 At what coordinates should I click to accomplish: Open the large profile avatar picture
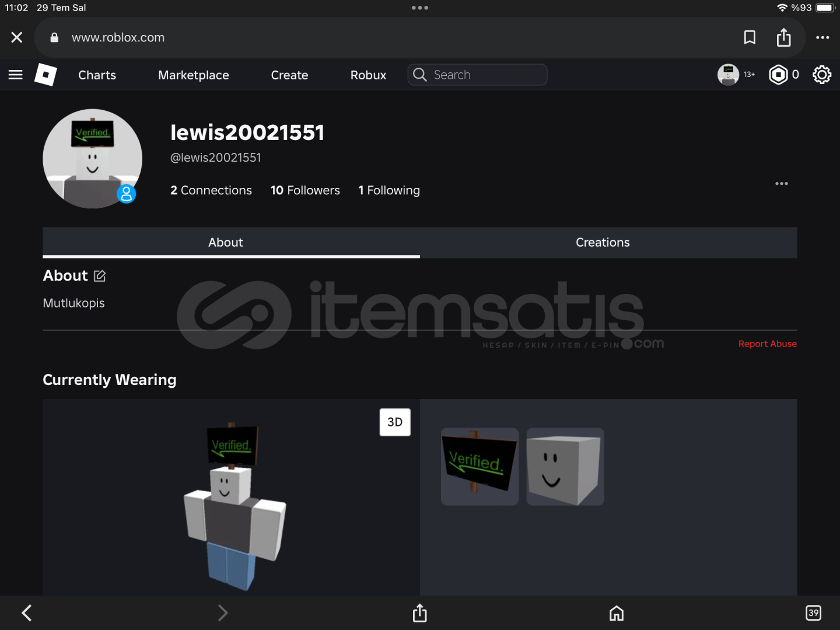pyautogui.click(x=92, y=159)
